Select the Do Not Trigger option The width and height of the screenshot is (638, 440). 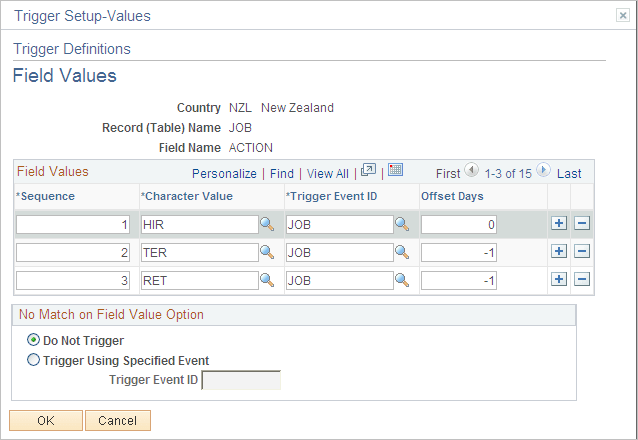(x=33, y=339)
